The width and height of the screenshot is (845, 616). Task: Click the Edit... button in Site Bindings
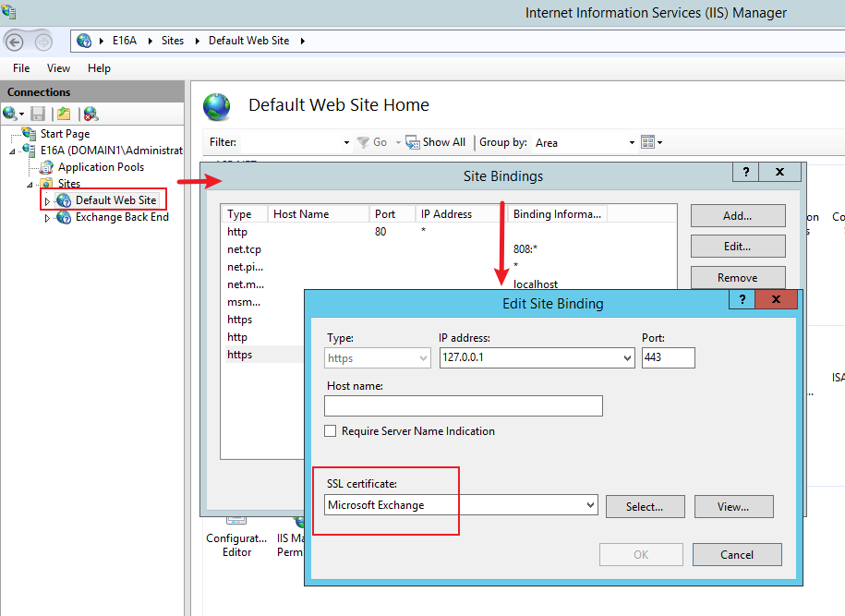click(x=738, y=247)
